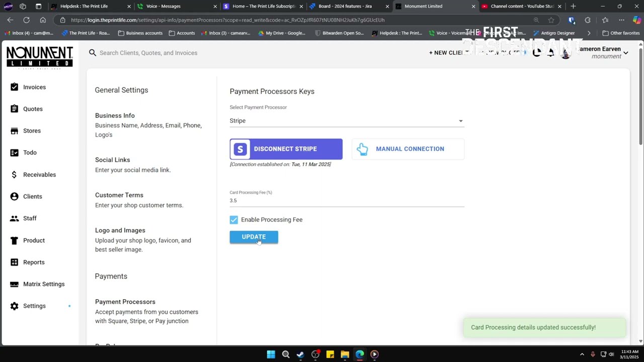This screenshot has width=644, height=362.
Task: Click the search magnifier icon
Action: pos(93,52)
